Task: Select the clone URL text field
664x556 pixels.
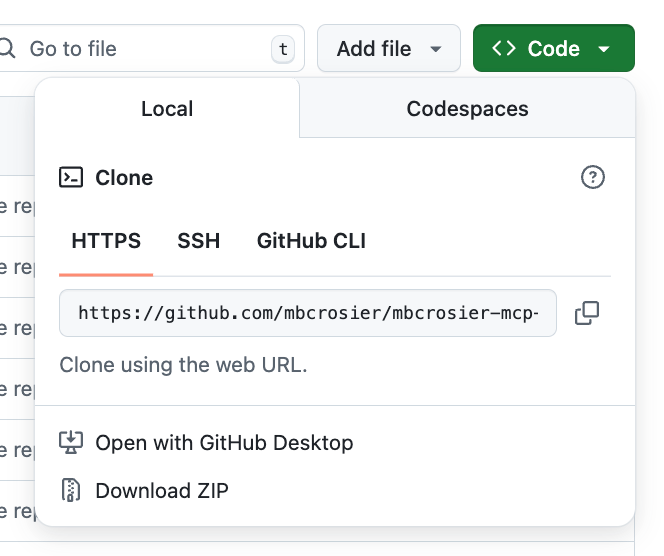Action: click(308, 313)
